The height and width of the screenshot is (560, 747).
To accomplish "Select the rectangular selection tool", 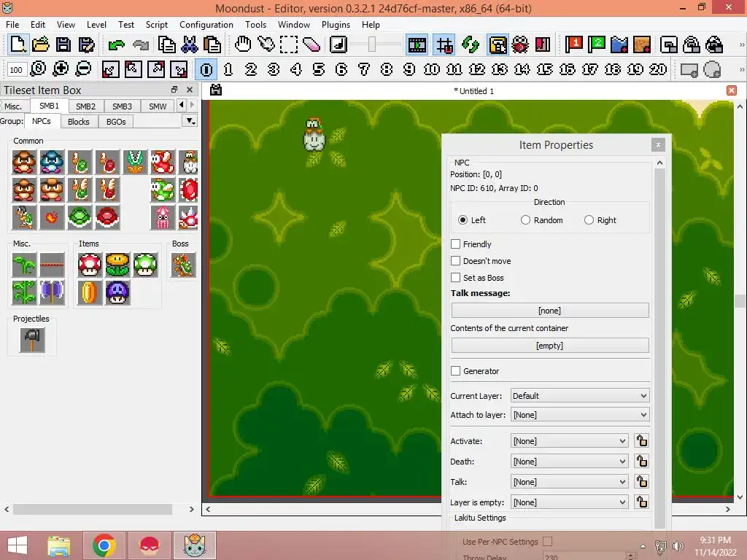I will (289, 44).
